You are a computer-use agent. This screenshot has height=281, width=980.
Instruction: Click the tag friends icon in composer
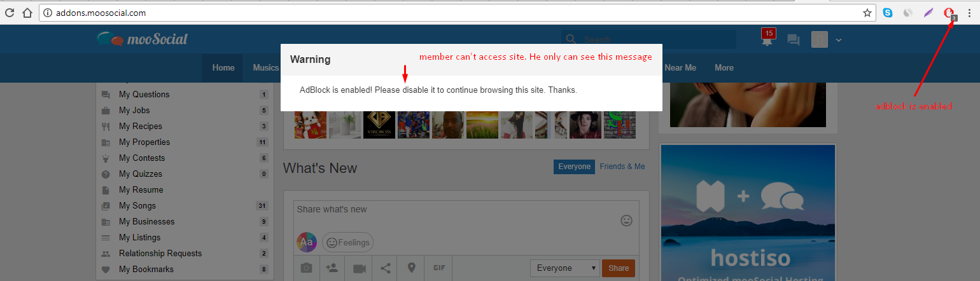click(332, 268)
